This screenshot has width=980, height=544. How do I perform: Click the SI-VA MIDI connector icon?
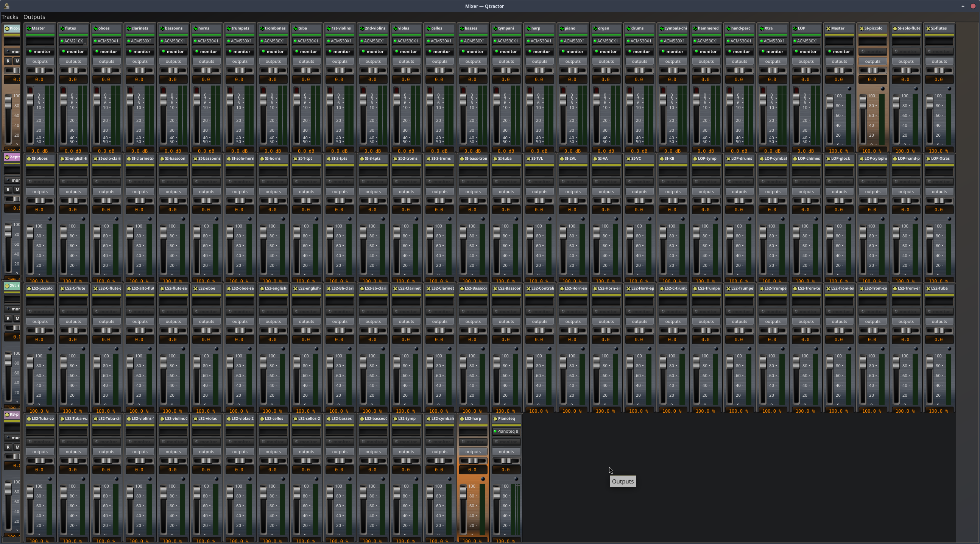click(x=595, y=159)
